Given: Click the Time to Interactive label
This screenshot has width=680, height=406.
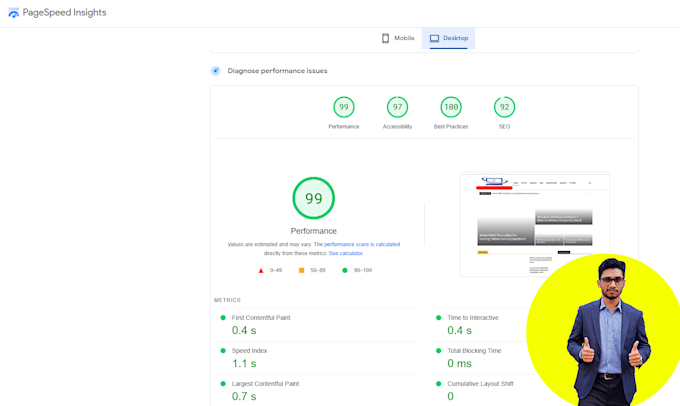Looking at the screenshot, I should coord(473,318).
